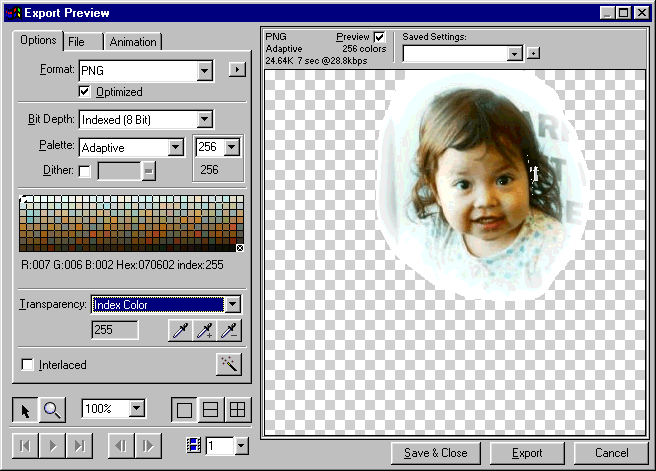Select the pointer arrow tool
656x471 pixels.
(25, 409)
